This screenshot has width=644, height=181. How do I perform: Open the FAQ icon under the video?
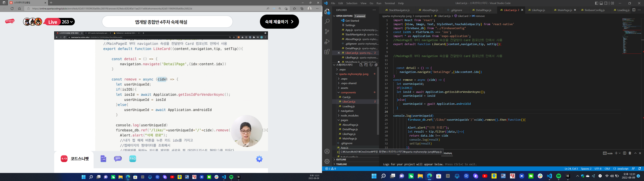(133, 159)
